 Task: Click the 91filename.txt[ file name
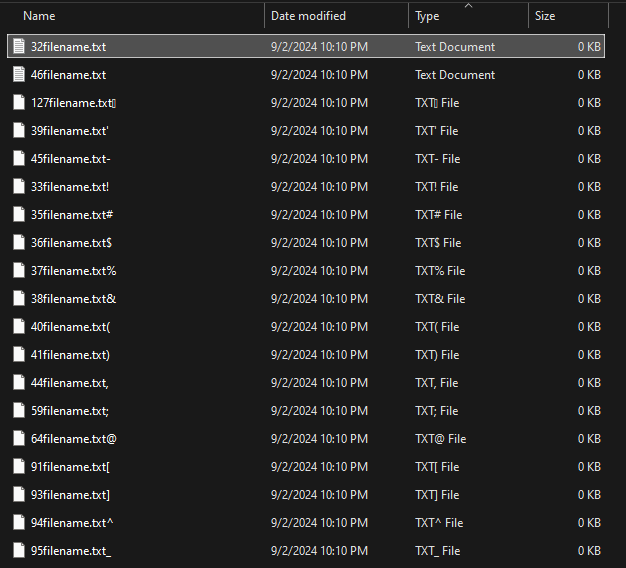[x=70, y=467]
